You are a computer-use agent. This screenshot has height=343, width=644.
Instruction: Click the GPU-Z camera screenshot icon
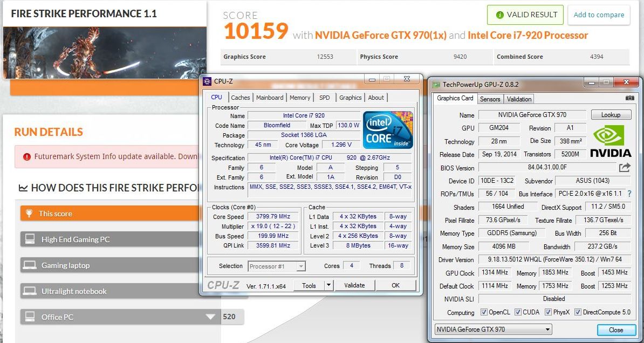(x=629, y=98)
